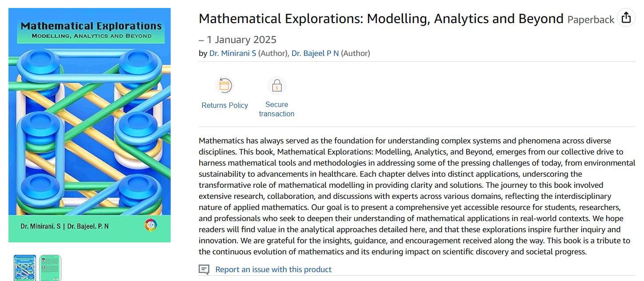Viewport: 644px width, 281px height.
Task: Click the Paperback format label
Action: click(x=591, y=20)
